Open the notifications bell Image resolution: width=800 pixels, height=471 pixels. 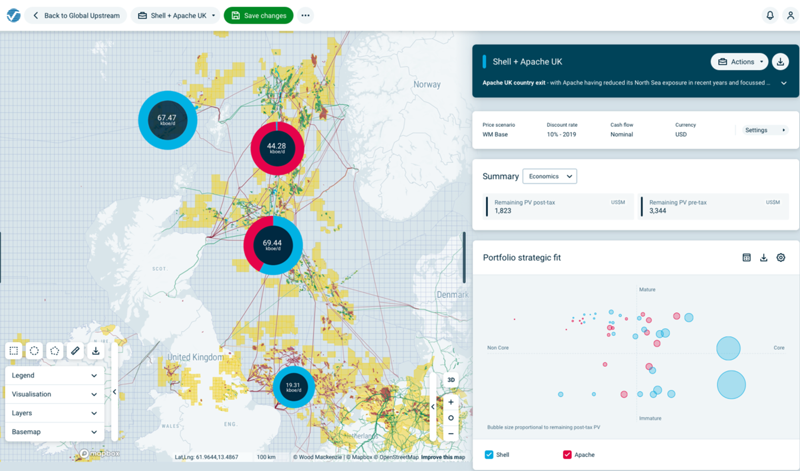[770, 16]
